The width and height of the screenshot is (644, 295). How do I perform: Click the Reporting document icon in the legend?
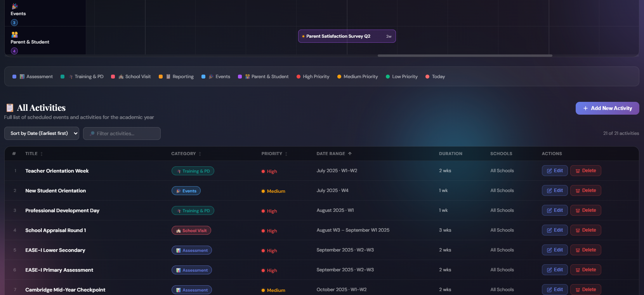click(x=168, y=77)
